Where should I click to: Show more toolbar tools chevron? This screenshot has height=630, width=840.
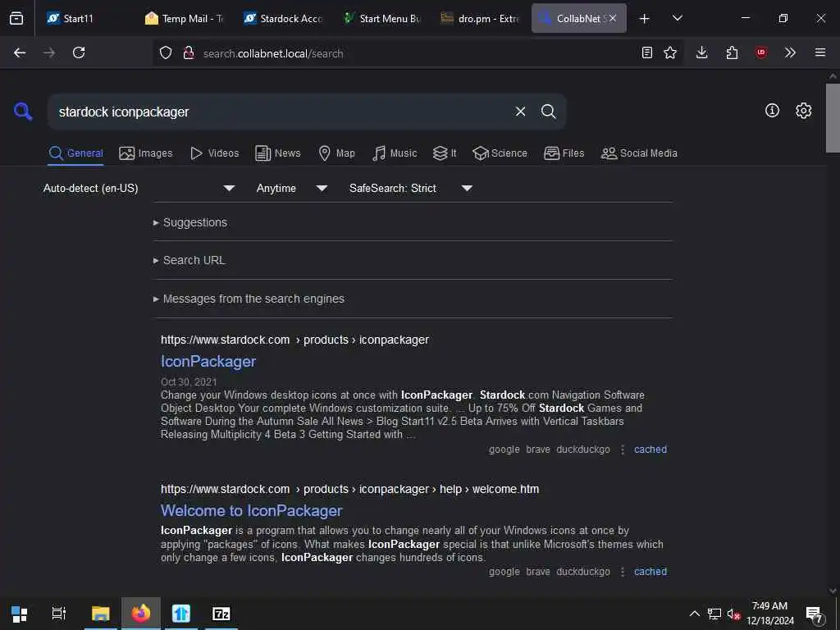tap(790, 52)
